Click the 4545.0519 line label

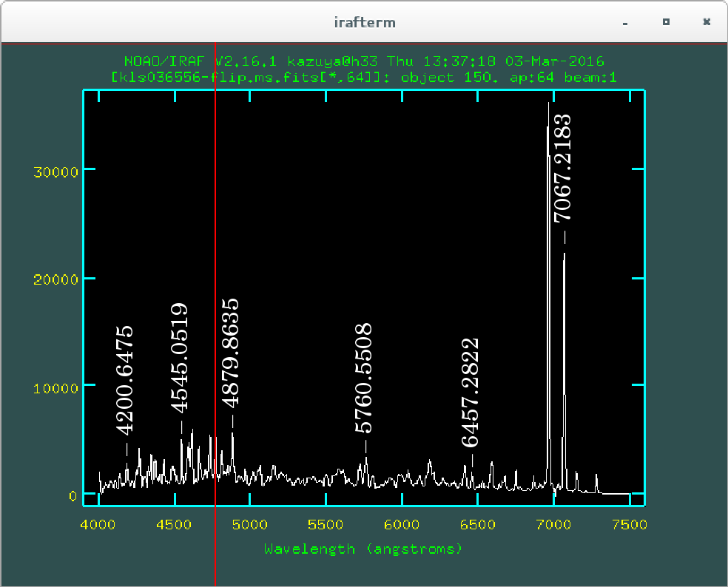(179, 358)
